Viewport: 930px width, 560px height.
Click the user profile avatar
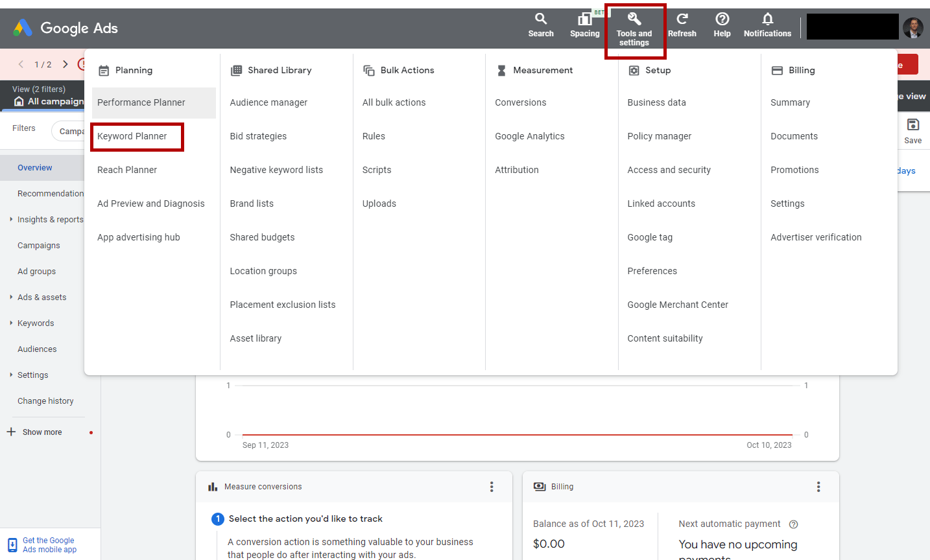(913, 28)
